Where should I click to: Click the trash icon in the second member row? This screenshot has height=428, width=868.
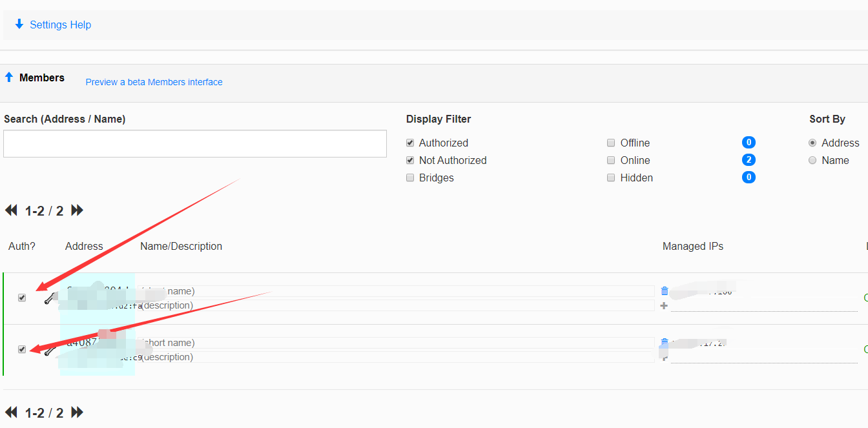665,342
